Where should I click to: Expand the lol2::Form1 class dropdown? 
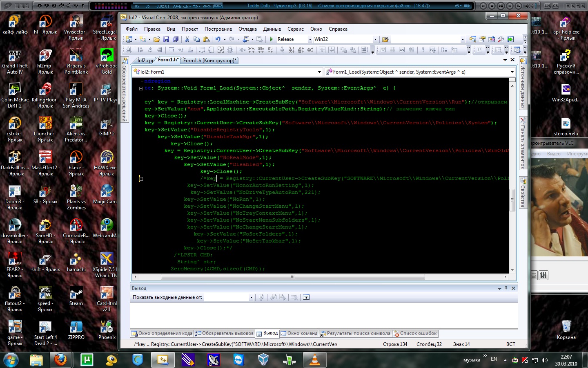pos(319,72)
